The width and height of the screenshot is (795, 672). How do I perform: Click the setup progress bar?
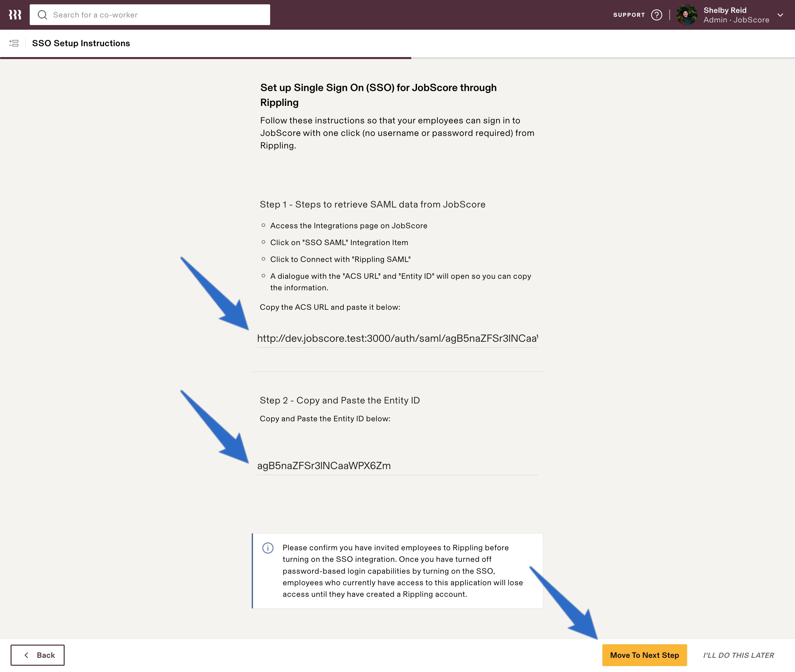coord(397,58)
